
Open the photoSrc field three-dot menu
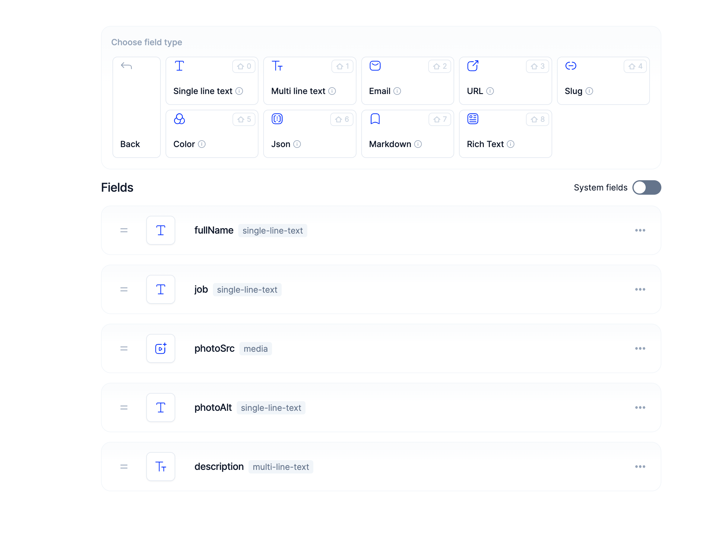click(640, 348)
